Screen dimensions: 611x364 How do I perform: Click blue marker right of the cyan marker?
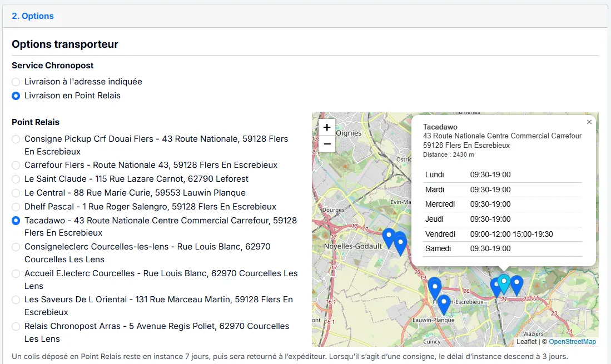[517, 283]
